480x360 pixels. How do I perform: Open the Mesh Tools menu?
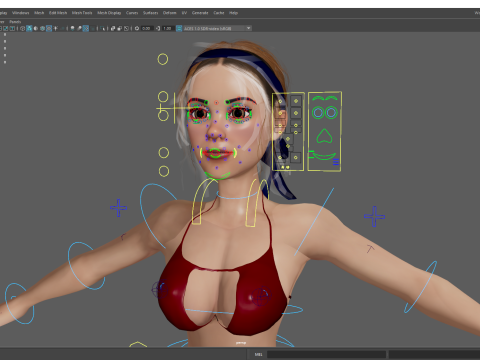[82, 13]
